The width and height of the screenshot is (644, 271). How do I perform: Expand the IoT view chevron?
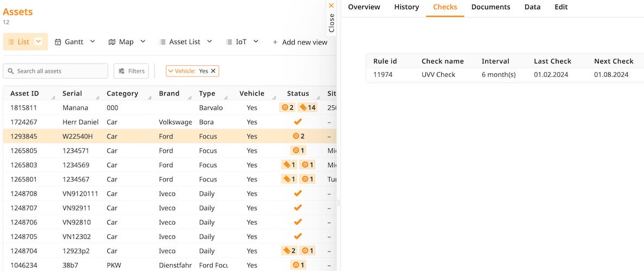click(256, 41)
